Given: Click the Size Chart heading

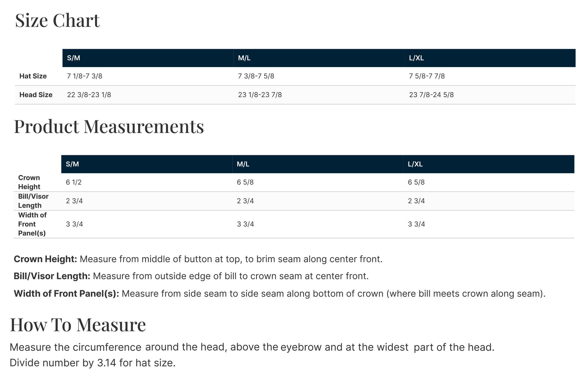Looking at the screenshot, I should [57, 21].
